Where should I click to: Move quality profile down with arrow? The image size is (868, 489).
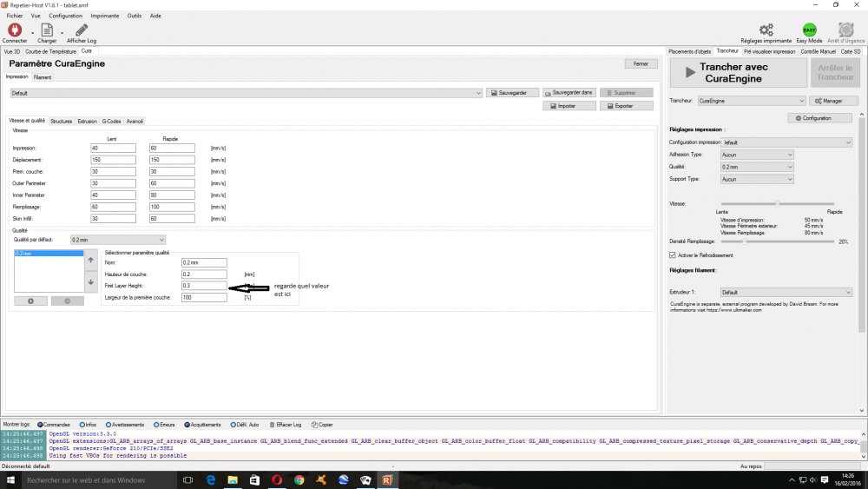(x=91, y=282)
